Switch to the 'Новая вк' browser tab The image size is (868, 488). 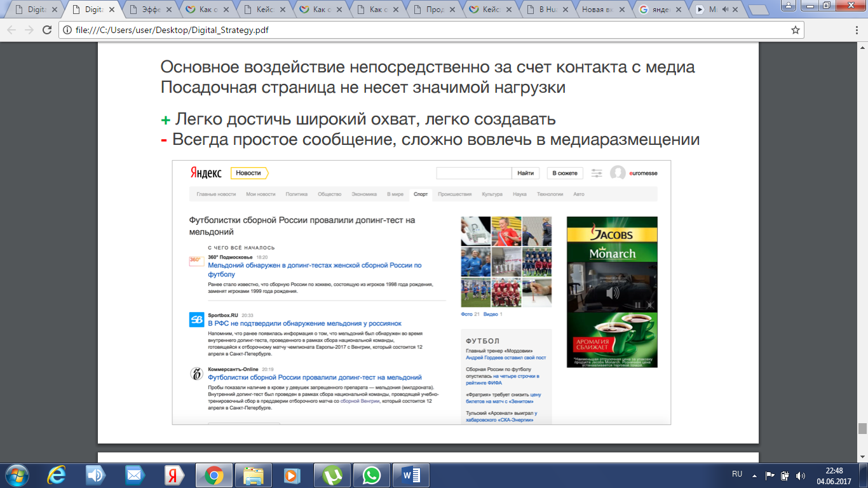pos(606,10)
